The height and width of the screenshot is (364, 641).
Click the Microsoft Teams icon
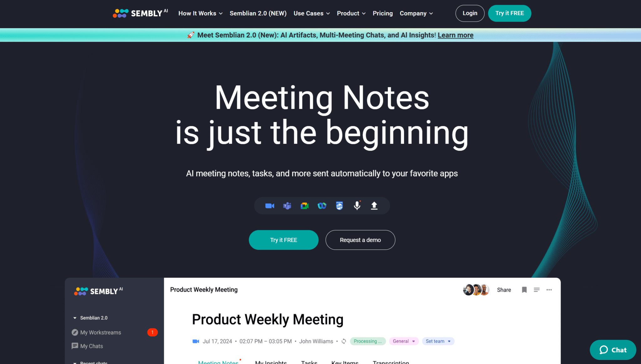pyautogui.click(x=287, y=205)
